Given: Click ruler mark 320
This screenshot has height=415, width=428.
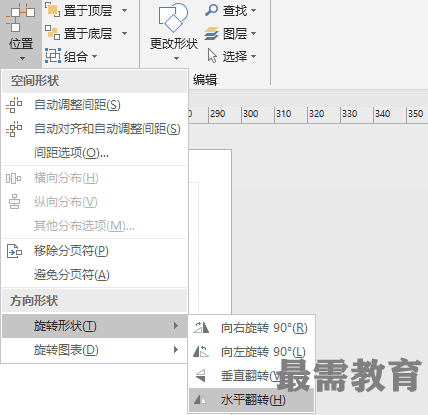Looking at the screenshot, I should coord(317,114).
